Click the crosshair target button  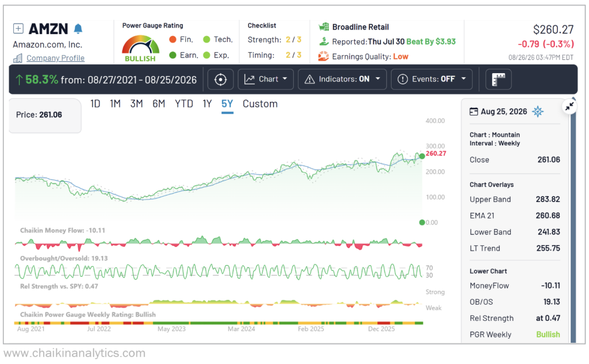[220, 79]
